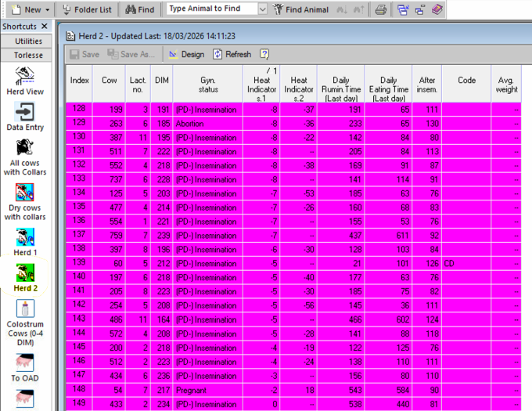Toggle the Folder List

[87, 9]
